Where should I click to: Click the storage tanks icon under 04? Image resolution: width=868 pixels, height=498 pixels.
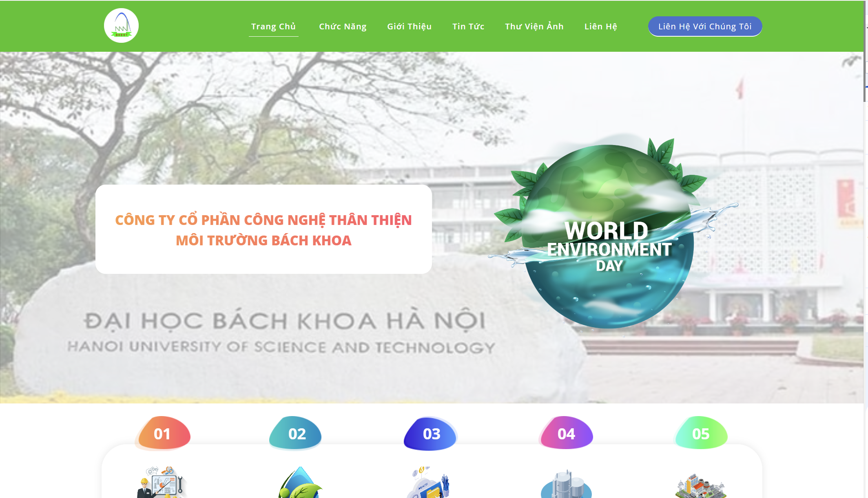566,484
